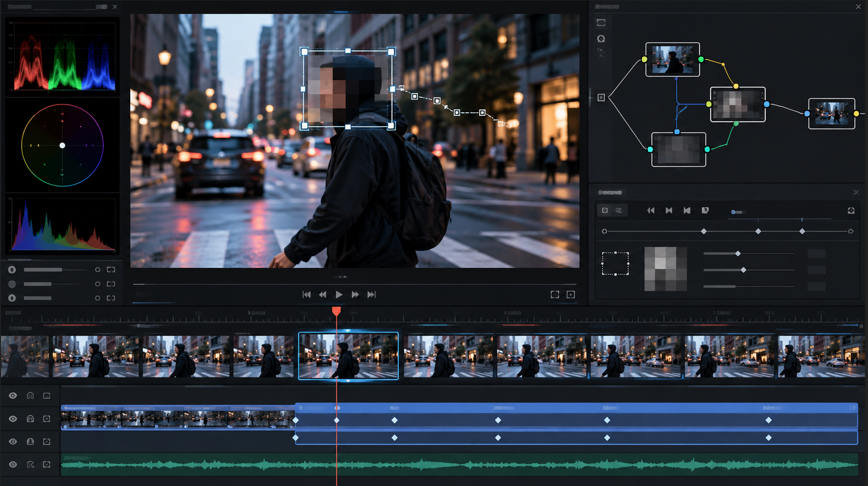Viewport: 868px width, 486px height.
Task: Click the source input icon in node graph
Action: coord(601,97)
